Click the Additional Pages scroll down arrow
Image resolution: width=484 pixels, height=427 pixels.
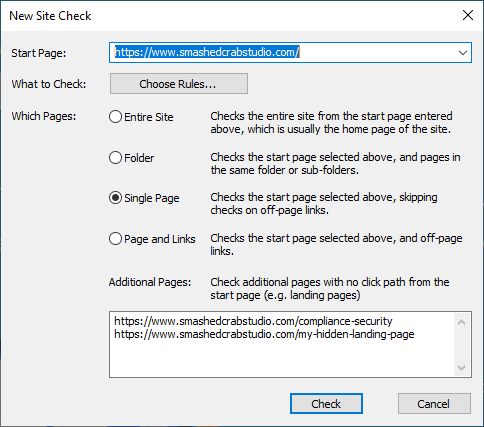tap(462, 368)
